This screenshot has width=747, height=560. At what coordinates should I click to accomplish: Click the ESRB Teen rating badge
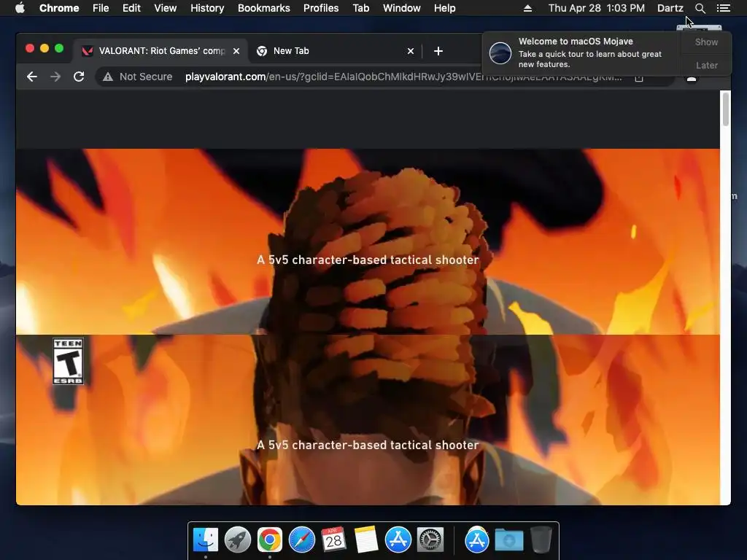[x=68, y=362]
